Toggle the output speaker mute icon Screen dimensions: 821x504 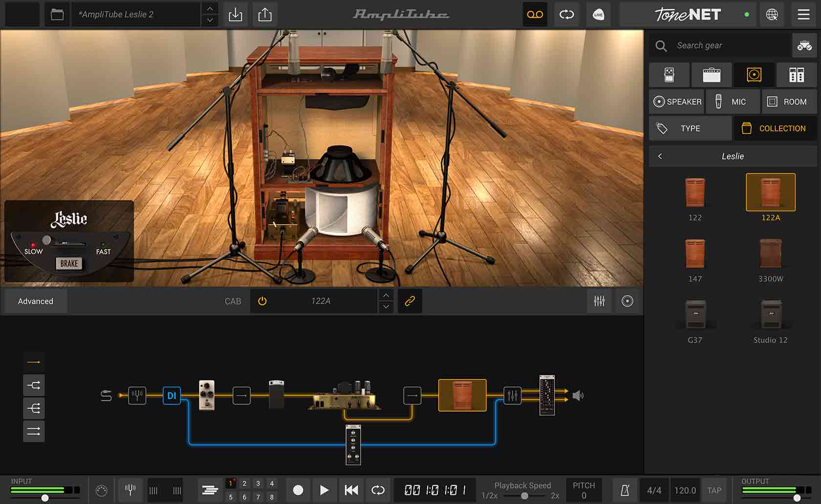point(578,396)
